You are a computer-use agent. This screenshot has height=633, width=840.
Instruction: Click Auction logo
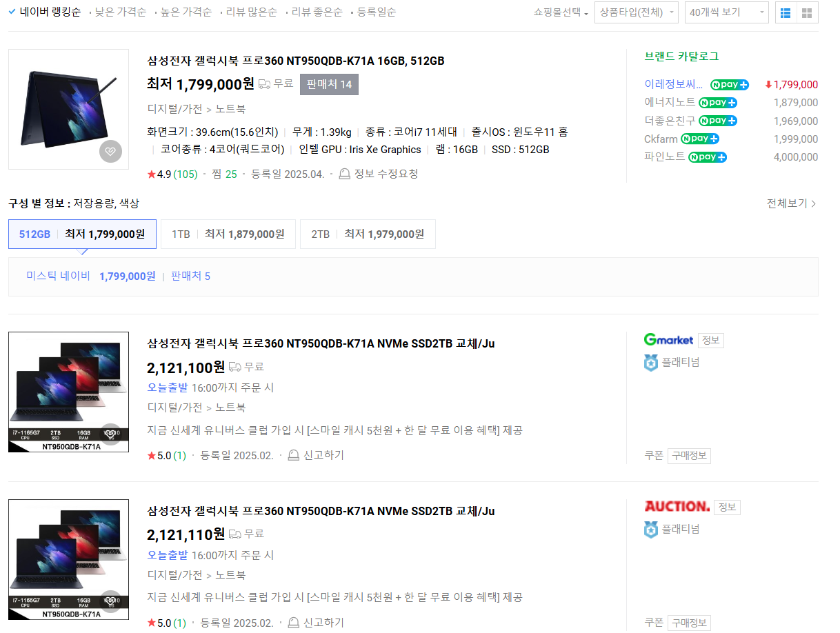(x=677, y=506)
